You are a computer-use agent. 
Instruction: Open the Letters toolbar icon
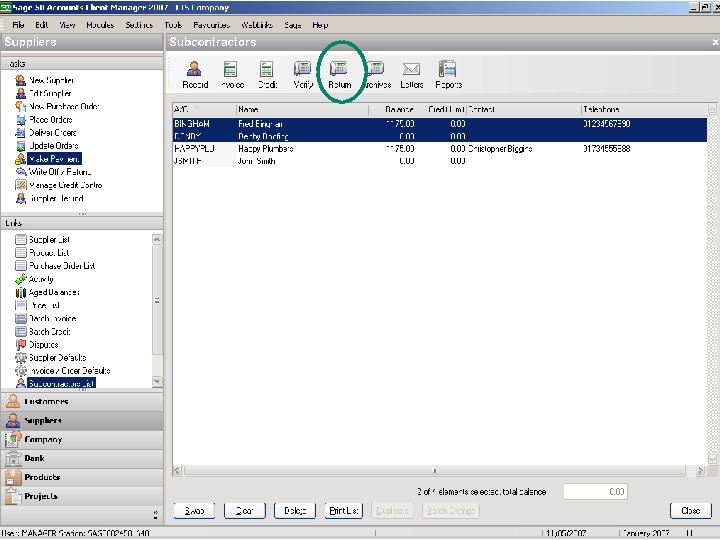[411, 75]
